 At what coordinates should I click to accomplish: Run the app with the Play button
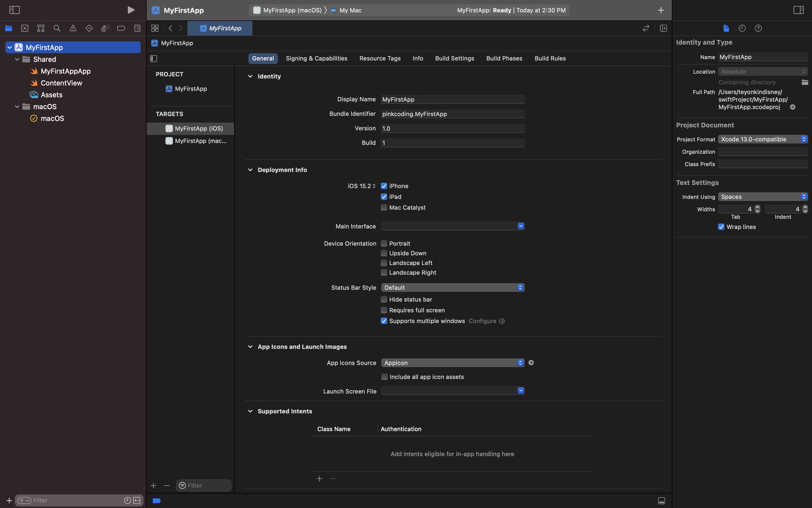coord(131,10)
